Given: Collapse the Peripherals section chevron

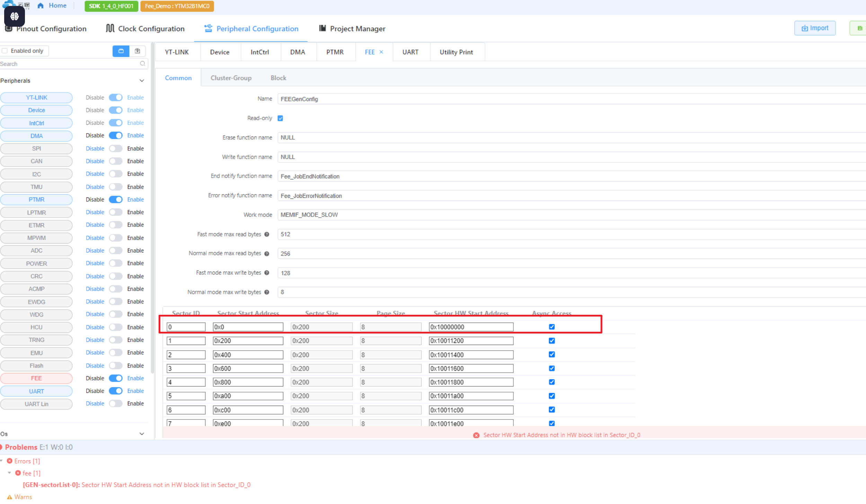Looking at the screenshot, I should pyautogui.click(x=142, y=81).
